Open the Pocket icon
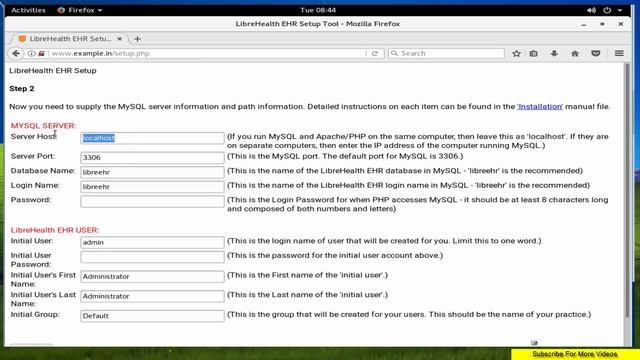The height and width of the screenshot is (360, 640). [x=596, y=53]
